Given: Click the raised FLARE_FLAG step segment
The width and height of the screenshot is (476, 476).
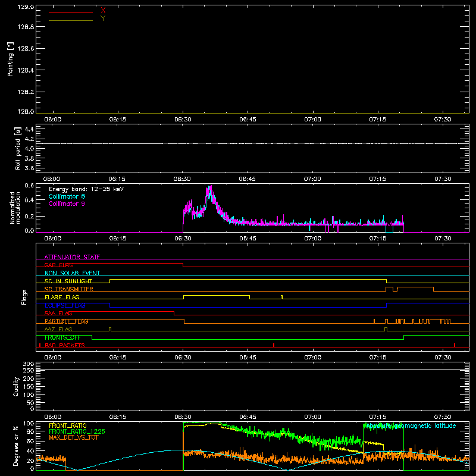Looking at the screenshot, I should 217,295.
